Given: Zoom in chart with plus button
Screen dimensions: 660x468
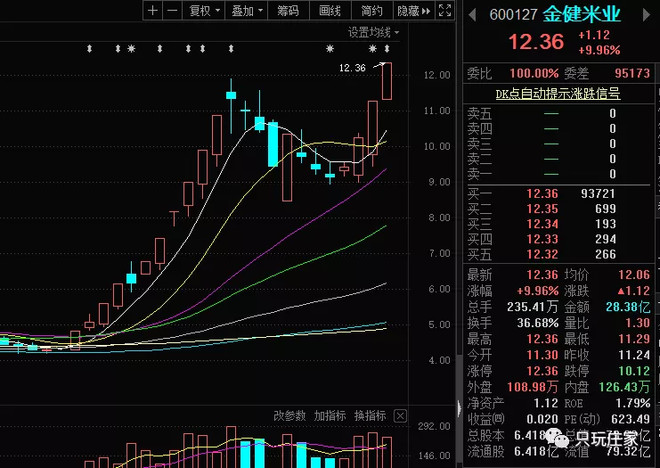Looking at the screenshot, I should click(x=153, y=11).
